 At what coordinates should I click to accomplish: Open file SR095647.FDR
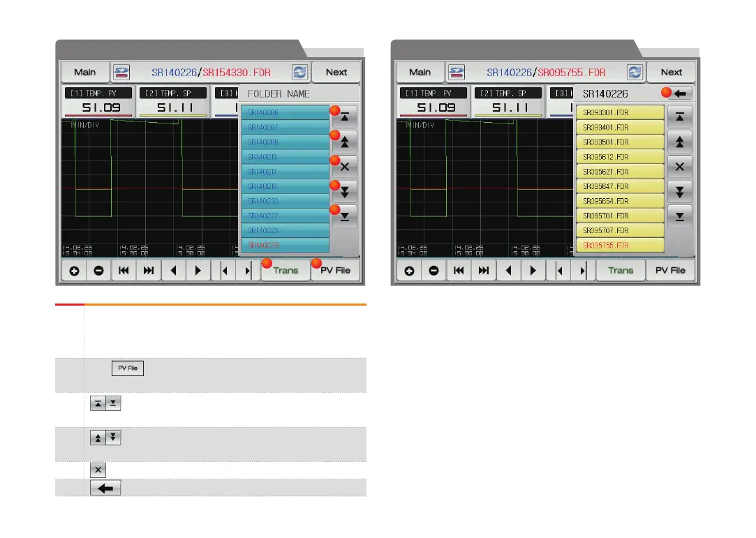620,186
